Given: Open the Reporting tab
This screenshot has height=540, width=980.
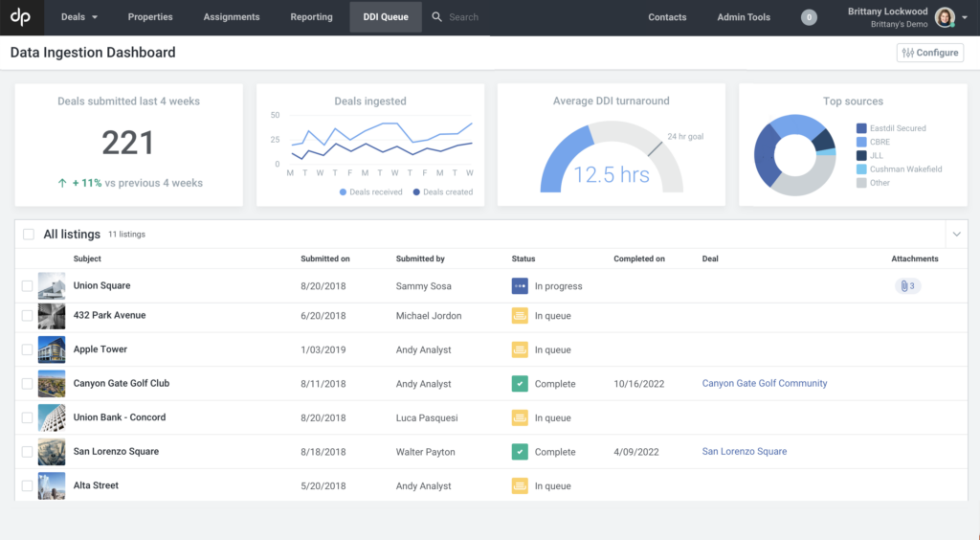Looking at the screenshot, I should [x=311, y=17].
